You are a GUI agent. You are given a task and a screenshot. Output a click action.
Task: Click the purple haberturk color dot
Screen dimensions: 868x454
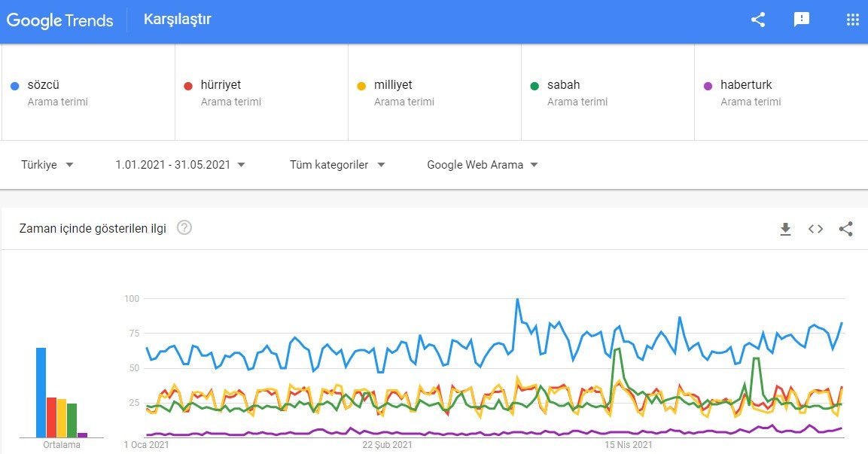coord(708,86)
